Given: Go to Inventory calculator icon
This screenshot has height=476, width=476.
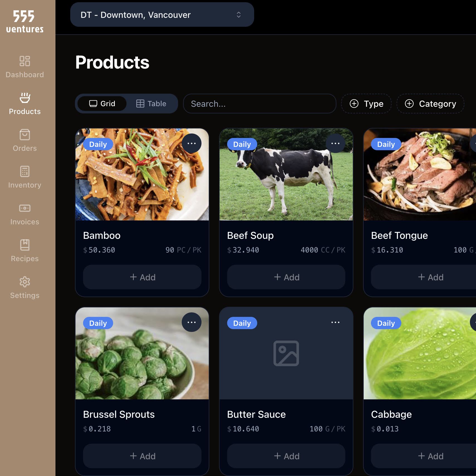Looking at the screenshot, I should (x=25, y=171).
